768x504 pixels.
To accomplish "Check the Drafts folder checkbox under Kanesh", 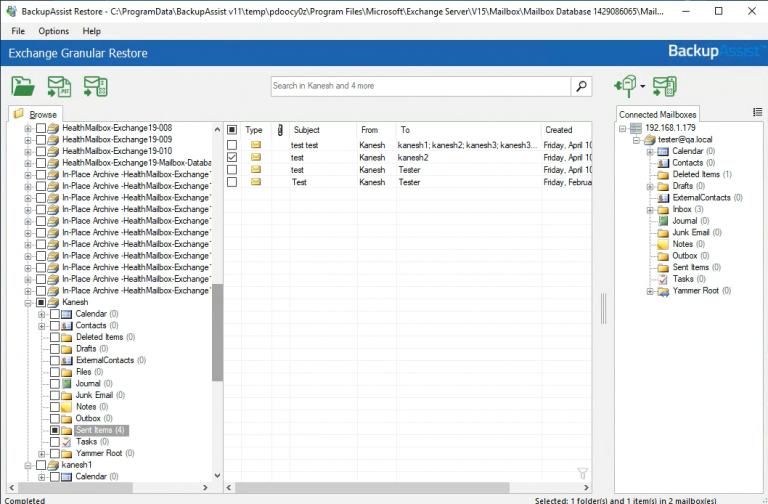I will (x=55, y=349).
